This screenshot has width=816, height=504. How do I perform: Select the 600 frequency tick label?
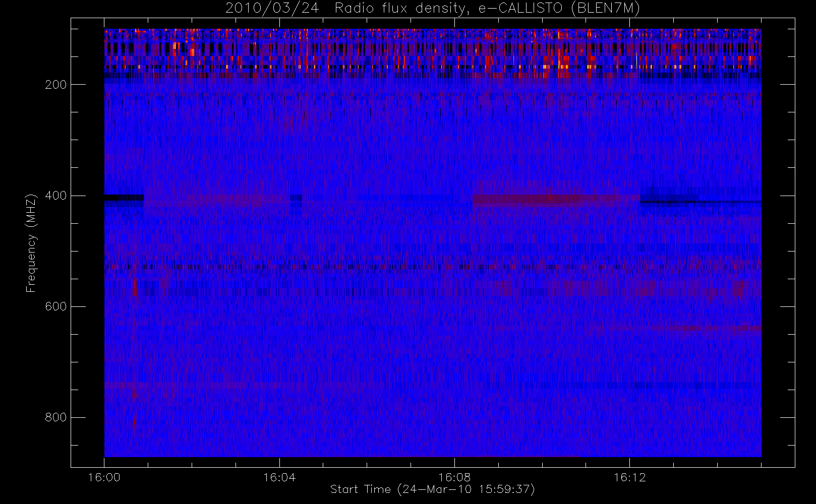(55, 306)
